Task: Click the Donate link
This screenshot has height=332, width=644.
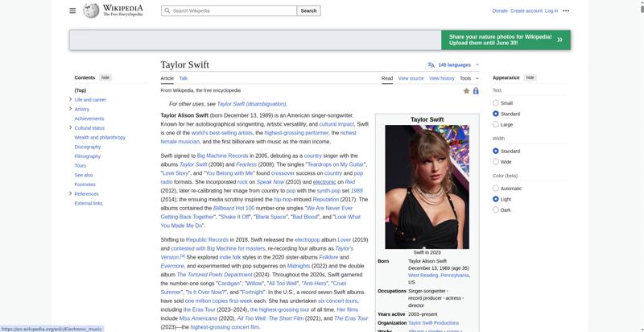Action: click(x=500, y=10)
